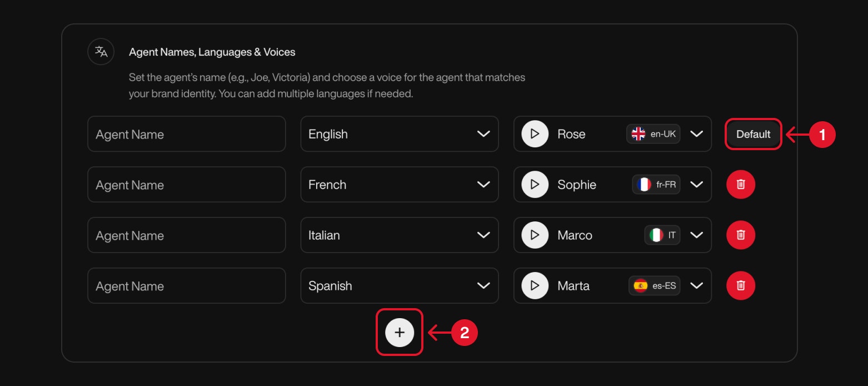Delete the French language row
The width and height of the screenshot is (868, 386).
(x=740, y=184)
